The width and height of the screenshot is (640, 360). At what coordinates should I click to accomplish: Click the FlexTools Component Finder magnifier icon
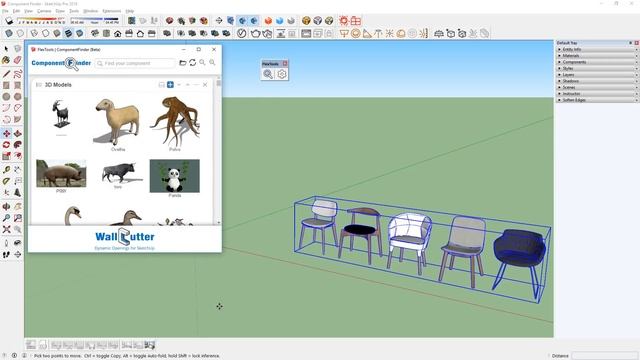[x=268, y=74]
